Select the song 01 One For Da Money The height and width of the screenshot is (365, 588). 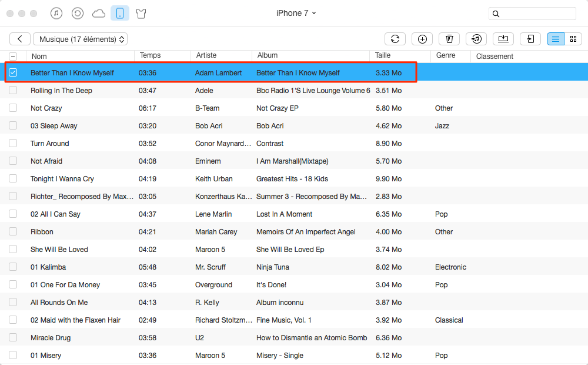coord(65,284)
